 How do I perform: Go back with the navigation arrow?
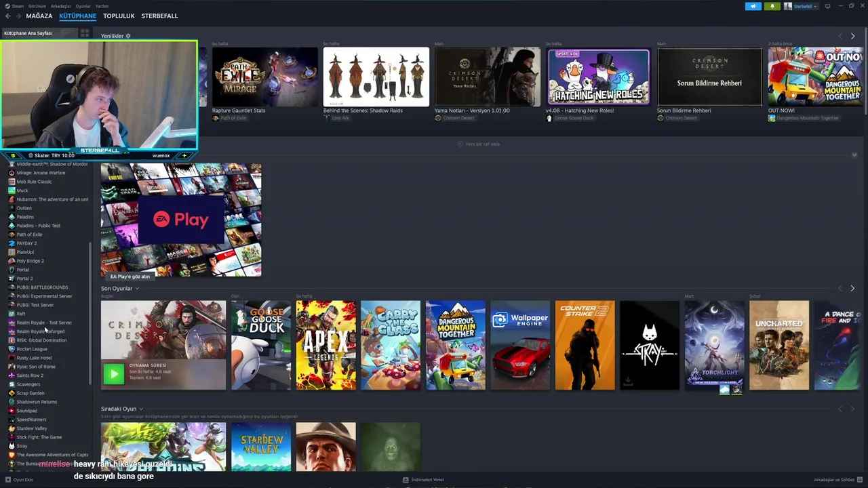pyautogui.click(x=8, y=16)
